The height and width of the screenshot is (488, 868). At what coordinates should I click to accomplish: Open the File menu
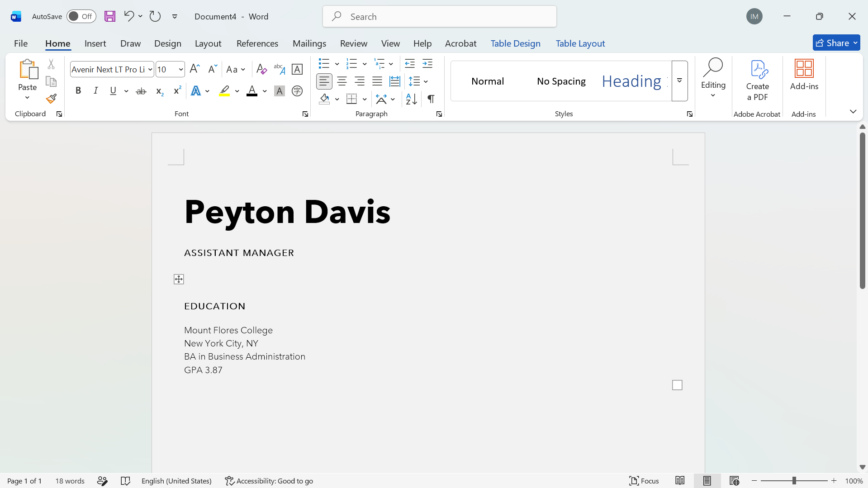point(21,43)
